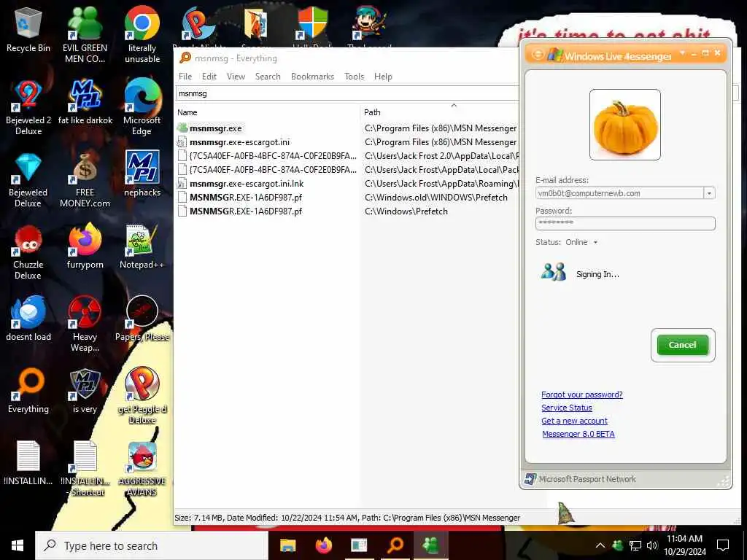Open the Status Online dropdown
This screenshot has width=747, height=560.
tap(595, 242)
